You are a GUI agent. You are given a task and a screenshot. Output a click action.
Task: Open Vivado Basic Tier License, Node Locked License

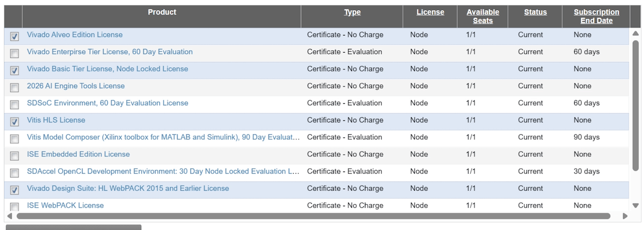pos(107,69)
